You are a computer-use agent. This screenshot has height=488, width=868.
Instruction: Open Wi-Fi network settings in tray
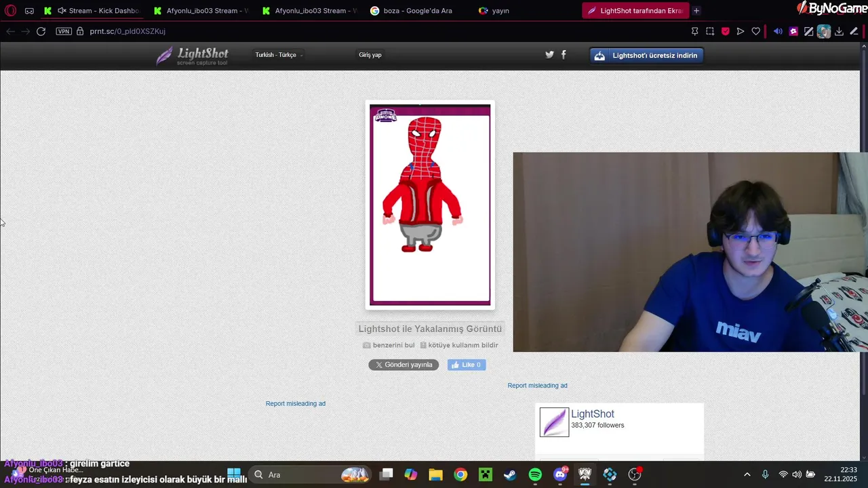(x=783, y=474)
